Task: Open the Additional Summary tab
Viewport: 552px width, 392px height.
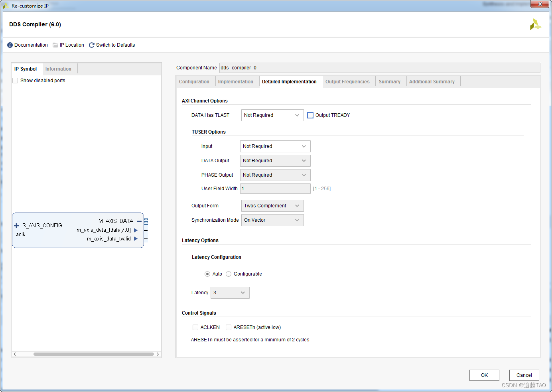Action: (x=432, y=82)
